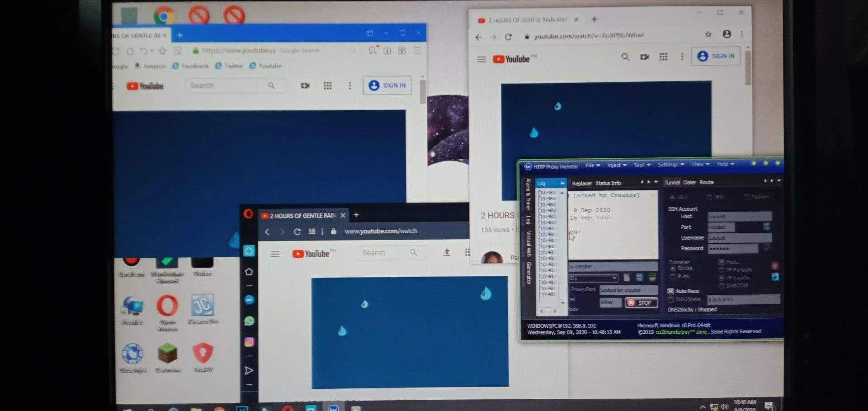Open Speed Dial grid icon in Opera toolbar
This screenshot has height=411, width=868.
click(x=312, y=231)
